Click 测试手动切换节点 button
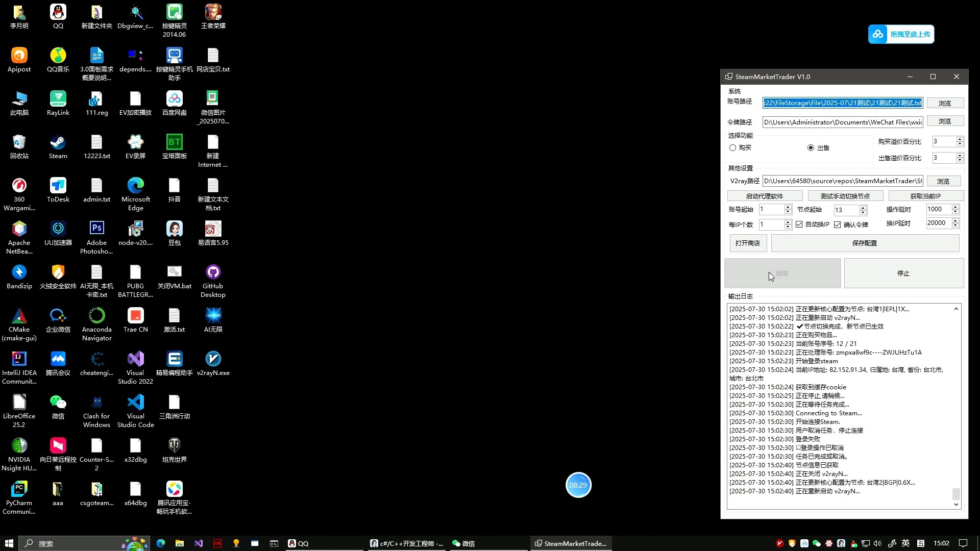The image size is (980, 551). coord(845,196)
